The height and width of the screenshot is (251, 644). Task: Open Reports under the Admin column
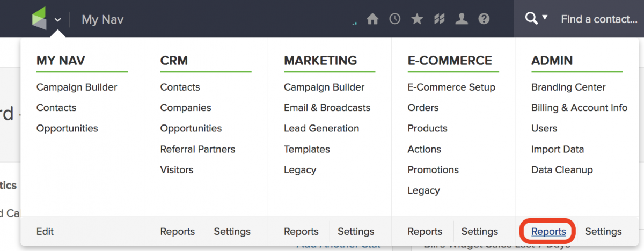pos(548,232)
